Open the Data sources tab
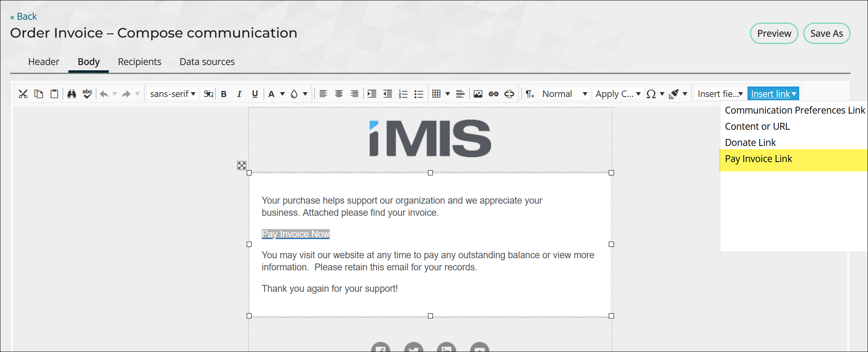This screenshot has height=352, width=868. point(207,62)
